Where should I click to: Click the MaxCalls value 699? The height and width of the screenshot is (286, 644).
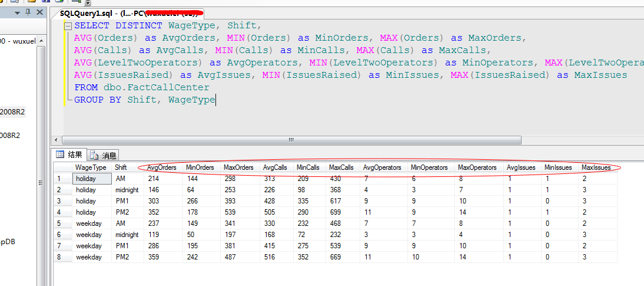(343, 212)
